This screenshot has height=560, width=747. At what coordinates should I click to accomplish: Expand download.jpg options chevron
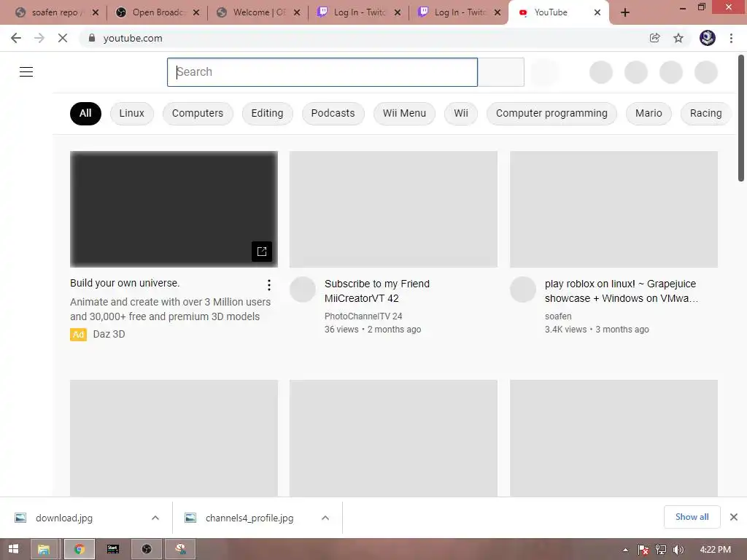[x=155, y=518]
